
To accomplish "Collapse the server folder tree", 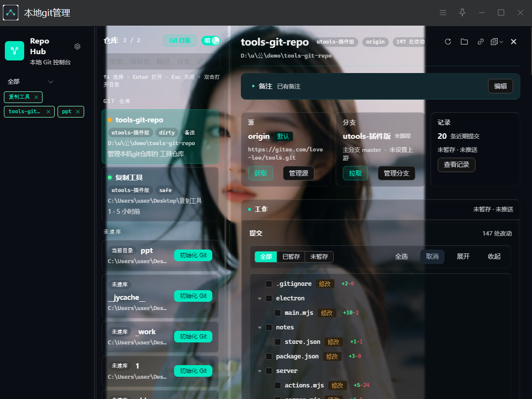I will (260, 371).
